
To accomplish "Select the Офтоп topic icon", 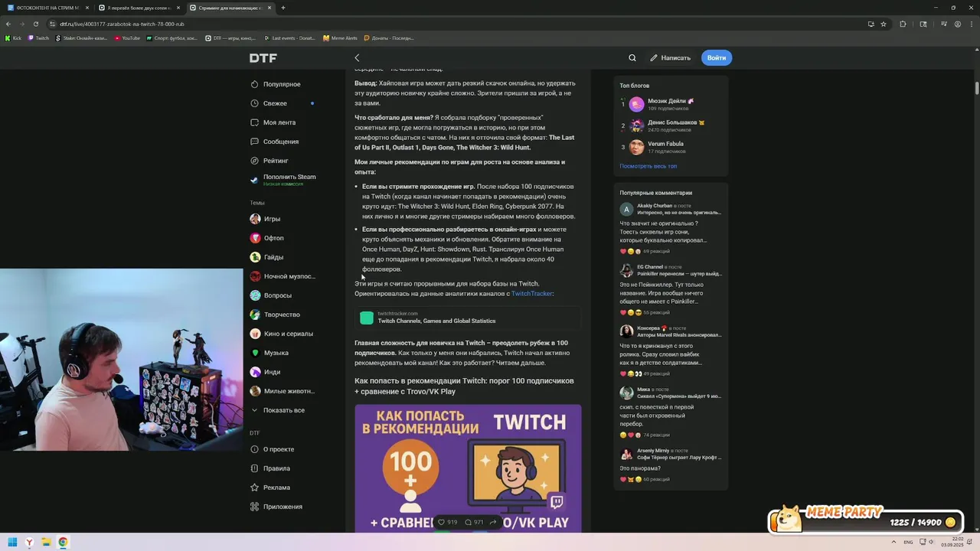I will pyautogui.click(x=255, y=238).
